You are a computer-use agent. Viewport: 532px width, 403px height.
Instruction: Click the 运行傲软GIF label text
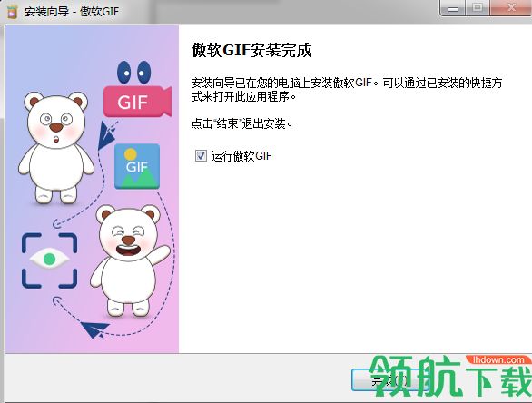click(241, 156)
